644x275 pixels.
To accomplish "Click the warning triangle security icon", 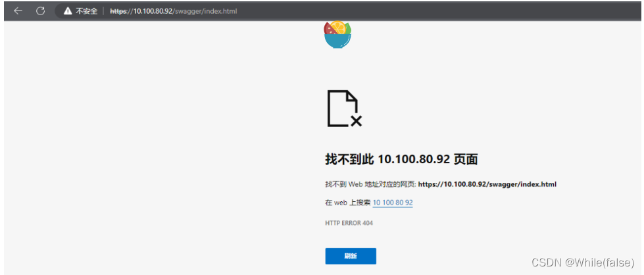I will coord(68,11).
